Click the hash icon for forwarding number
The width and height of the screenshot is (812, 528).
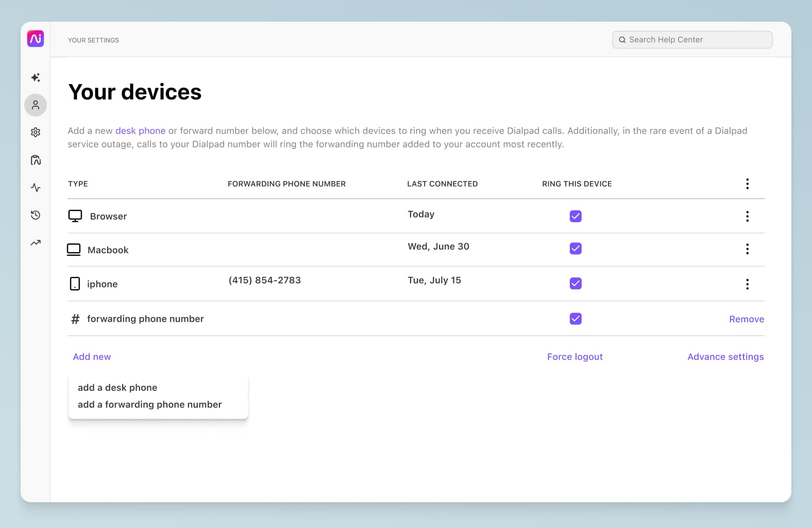[75, 319]
